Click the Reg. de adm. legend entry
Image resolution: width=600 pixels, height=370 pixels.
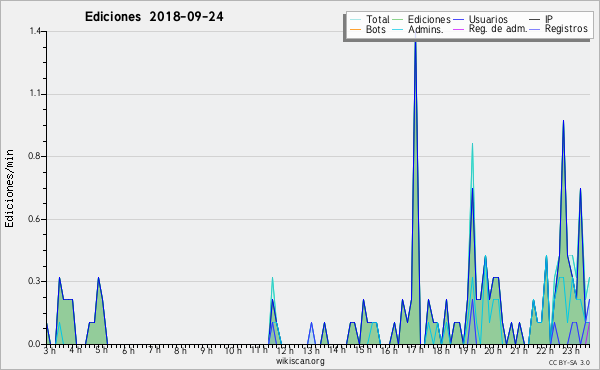pos(490,29)
